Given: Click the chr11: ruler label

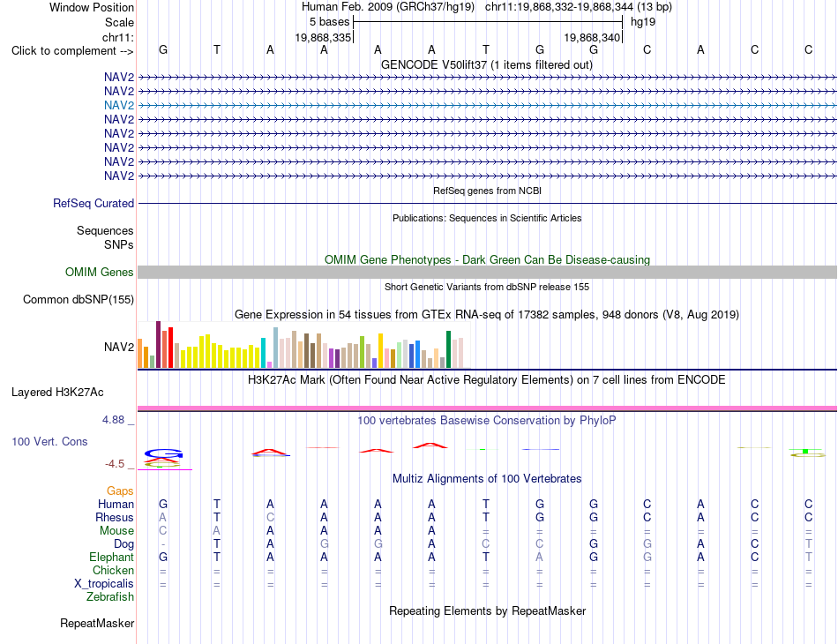Looking at the screenshot, I should (118, 37).
